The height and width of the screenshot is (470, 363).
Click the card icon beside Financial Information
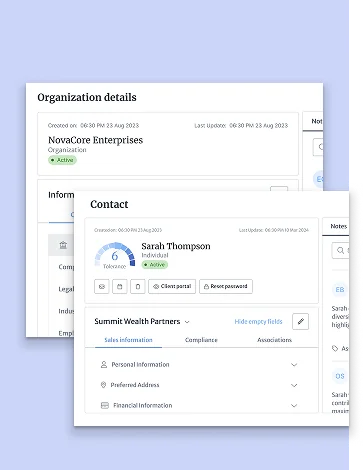pyautogui.click(x=105, y=405)
